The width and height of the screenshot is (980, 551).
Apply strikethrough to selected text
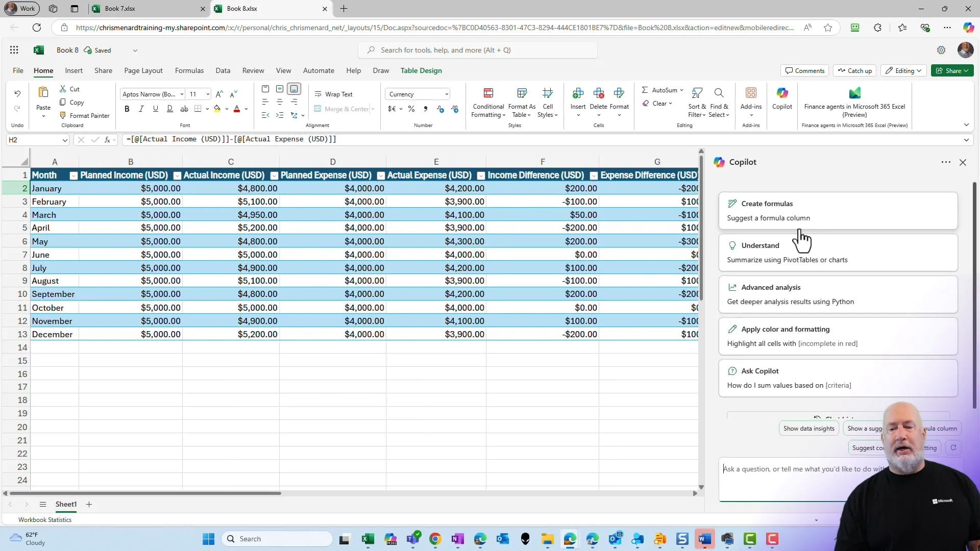(184, 109)
